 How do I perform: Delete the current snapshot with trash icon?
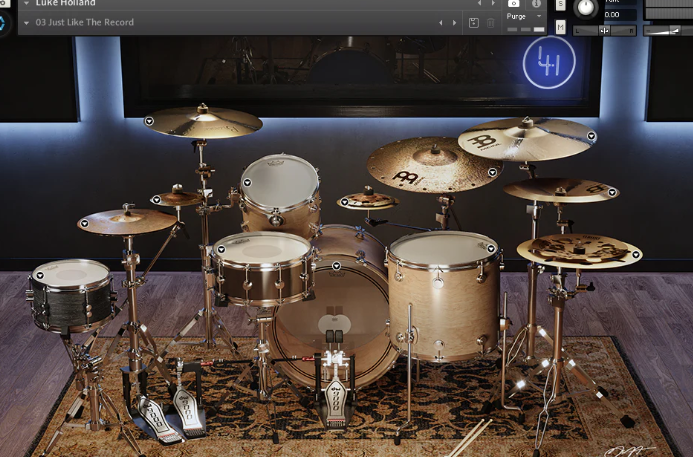click(x=491, y=23)
